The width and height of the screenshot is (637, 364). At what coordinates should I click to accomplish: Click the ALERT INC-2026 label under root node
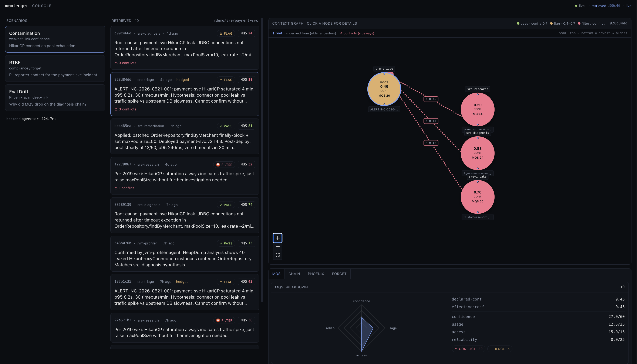pyautogui.click(x=384, y=110)
